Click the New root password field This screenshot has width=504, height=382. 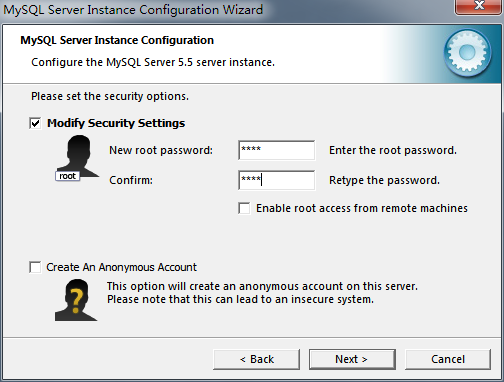point(277,150)
